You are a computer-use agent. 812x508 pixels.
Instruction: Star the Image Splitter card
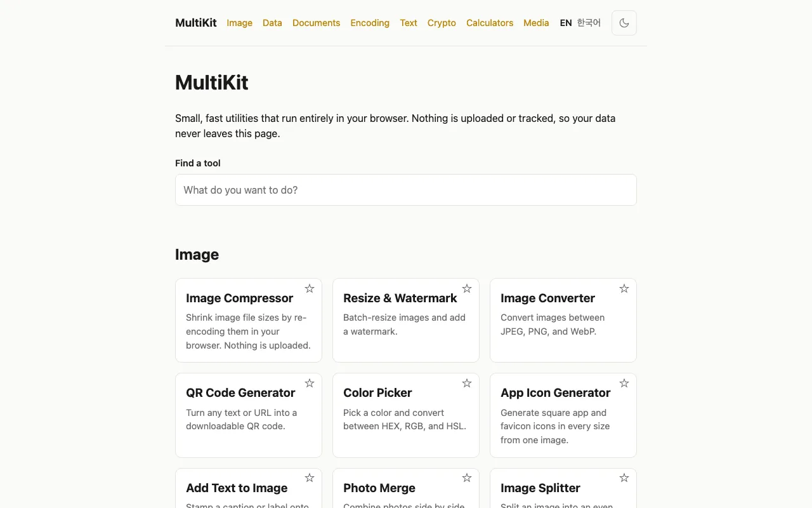pyautogui.click(x=624, y=478)
